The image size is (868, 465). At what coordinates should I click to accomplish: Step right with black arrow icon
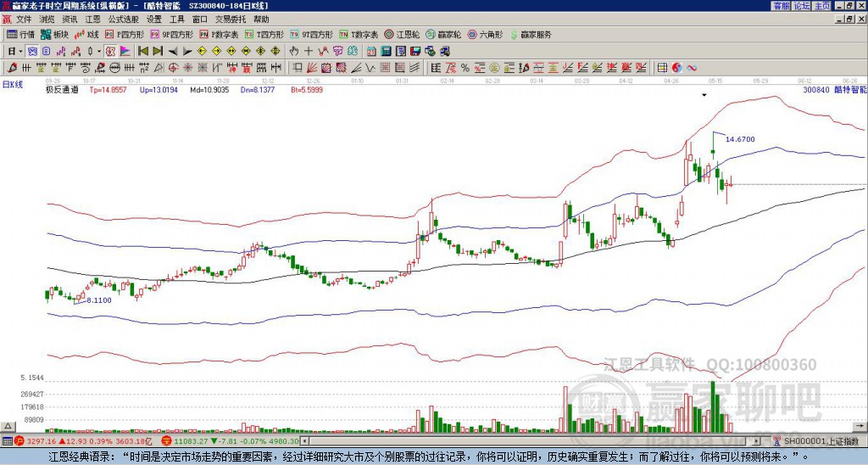[x=187, y=51]
